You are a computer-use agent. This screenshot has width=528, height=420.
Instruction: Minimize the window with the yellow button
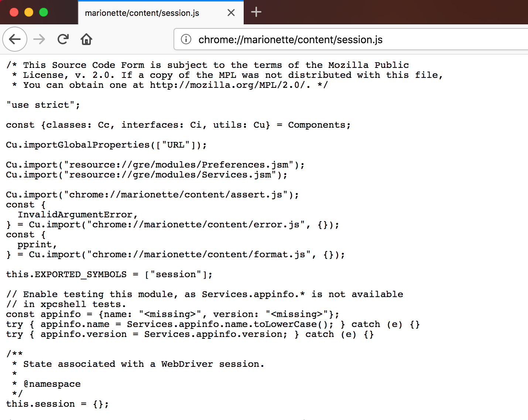29,12
